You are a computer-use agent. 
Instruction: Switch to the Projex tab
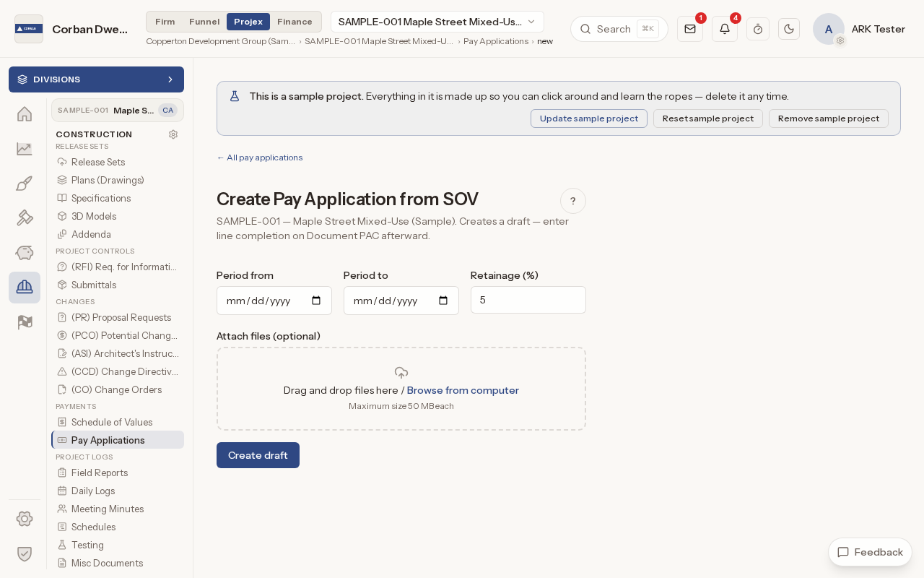coord(248,22)
